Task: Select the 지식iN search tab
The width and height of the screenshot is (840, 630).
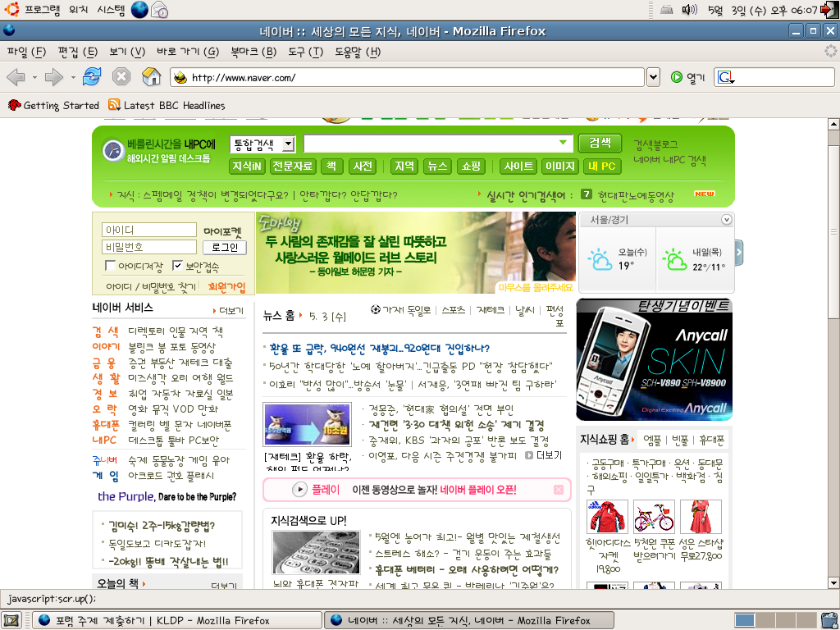Action: [x=247, y=166]
